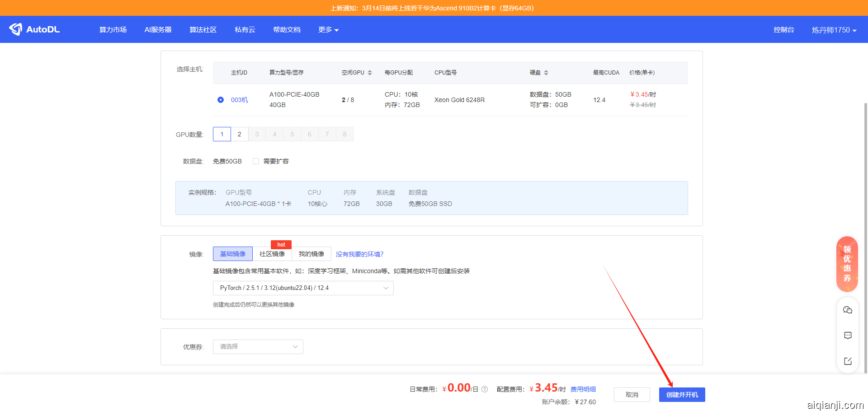Click the 创建并开机 button

[682, 395]
